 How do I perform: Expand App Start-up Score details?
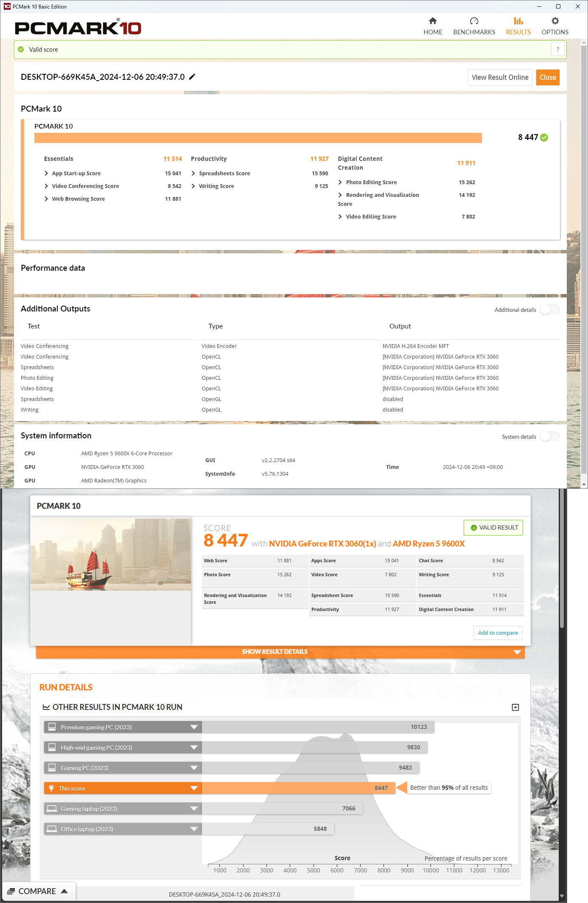46,173
